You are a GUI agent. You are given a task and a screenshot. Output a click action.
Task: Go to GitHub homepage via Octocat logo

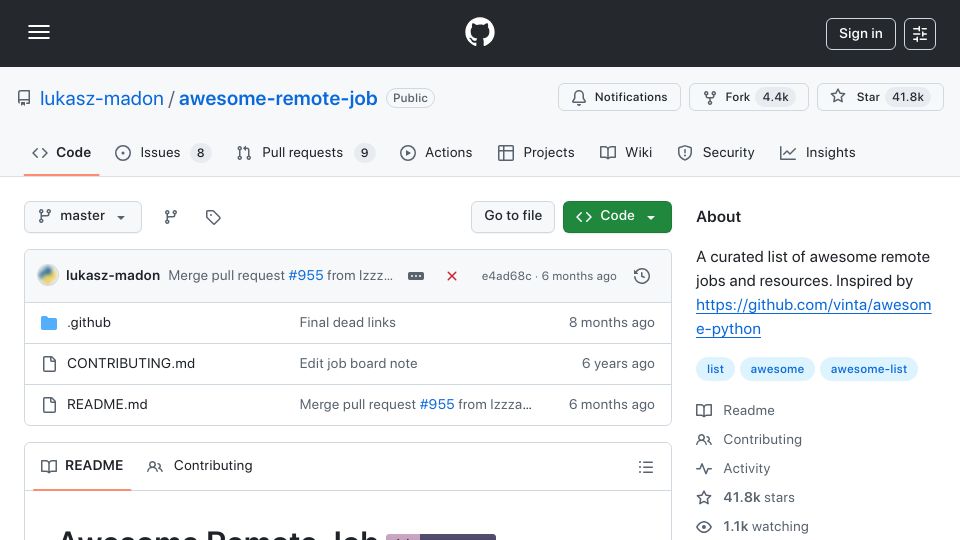point(479,32)
